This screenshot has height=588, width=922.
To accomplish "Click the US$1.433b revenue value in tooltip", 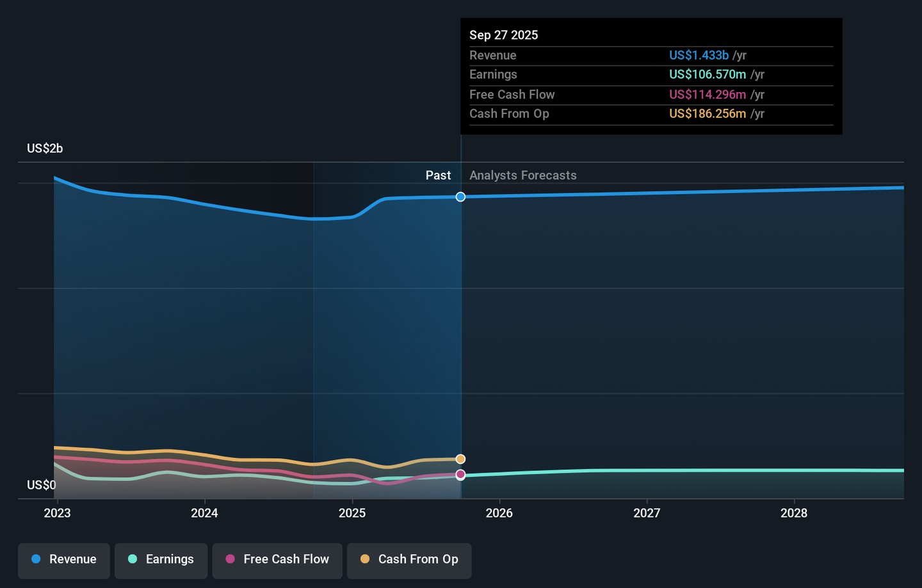I will pos(699,56).
